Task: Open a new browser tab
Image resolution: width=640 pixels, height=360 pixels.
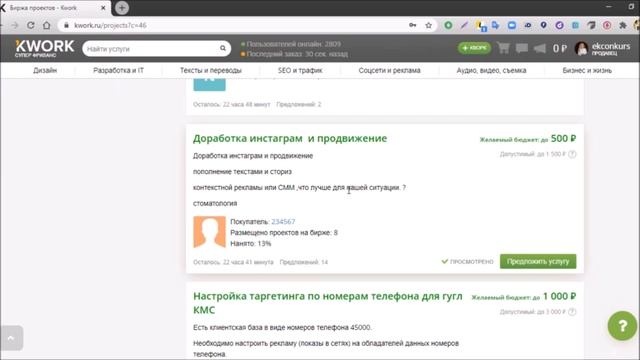Action: click(x=122, y=8)
